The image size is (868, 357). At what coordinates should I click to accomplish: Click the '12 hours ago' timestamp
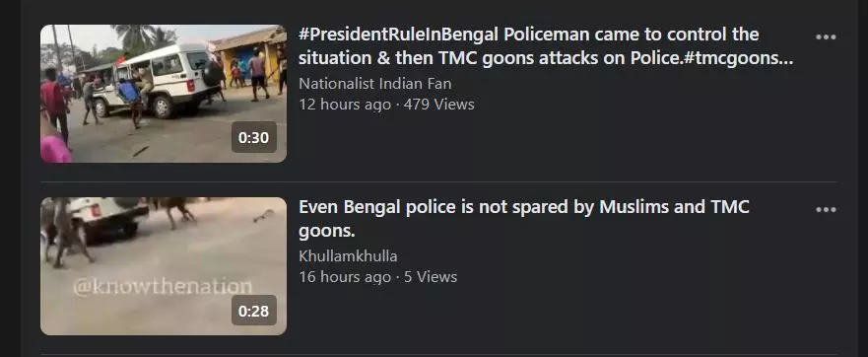tap(344, 105)
